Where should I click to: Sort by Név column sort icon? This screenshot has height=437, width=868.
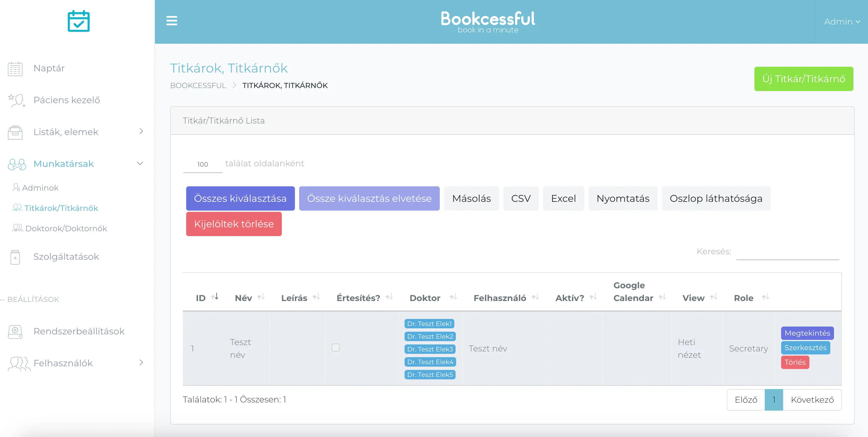(x=261, y=297)
